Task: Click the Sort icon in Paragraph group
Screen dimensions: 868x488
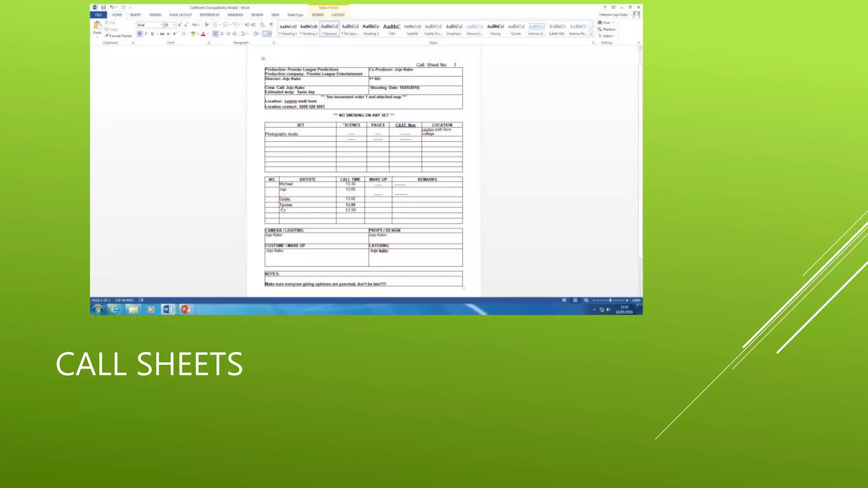Action: (x=262, y=25)
